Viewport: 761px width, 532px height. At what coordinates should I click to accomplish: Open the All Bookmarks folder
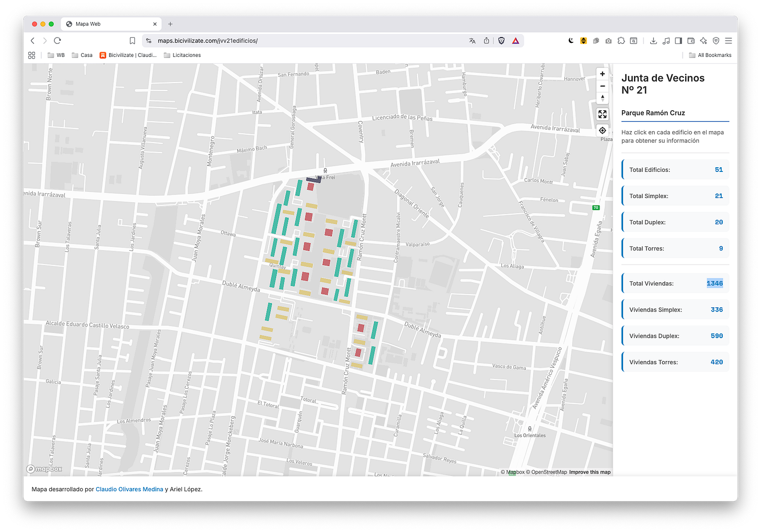click(710, 55)
